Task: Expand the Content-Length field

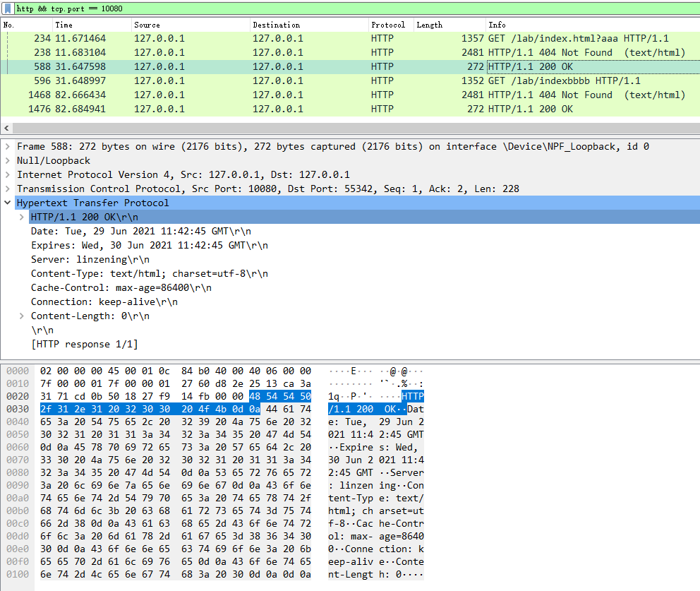Action: [22, 316]
